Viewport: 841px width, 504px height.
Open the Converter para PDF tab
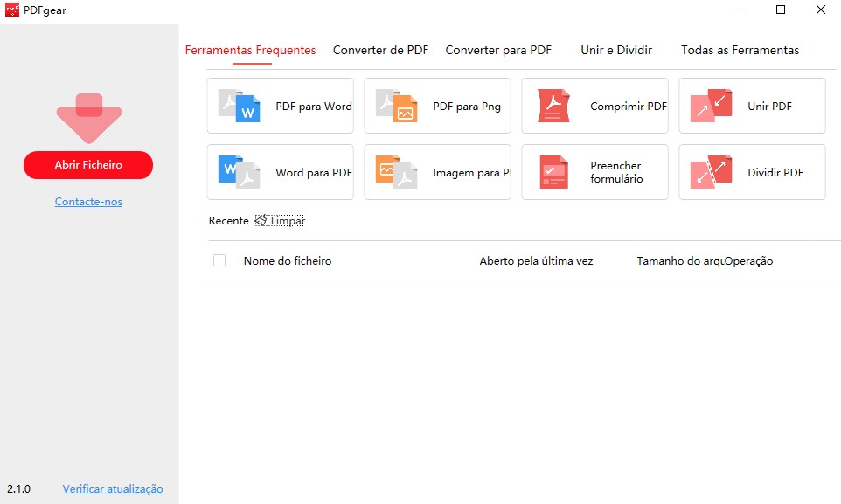pos(498,50)
